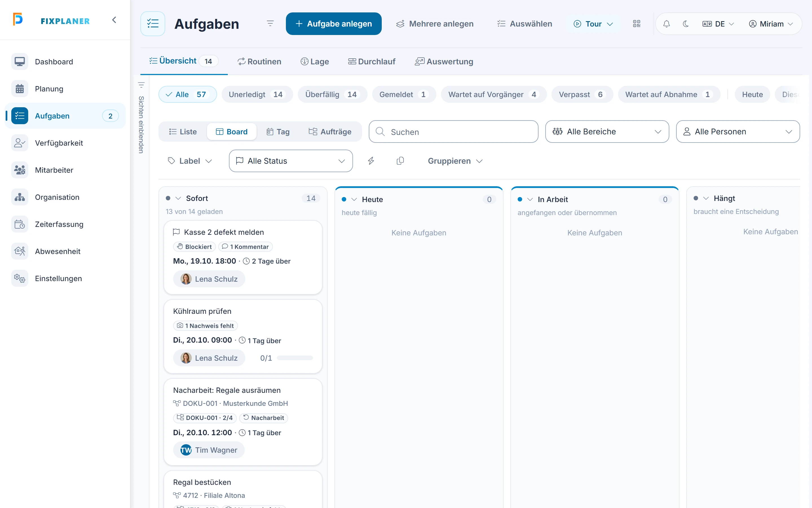
Task: Open Mitarbeiter in the sidebar
Action: pyautogui.click(x=65, y=170)
